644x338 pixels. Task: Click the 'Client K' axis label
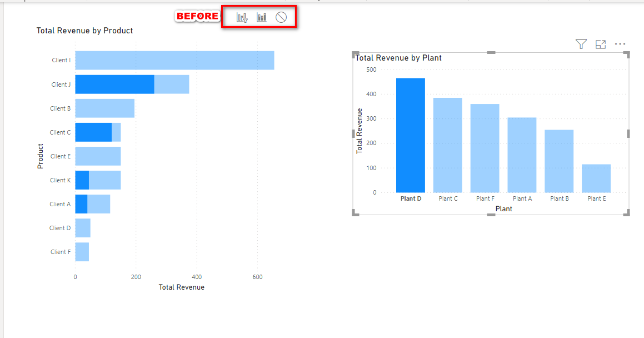tap(61, 180)
